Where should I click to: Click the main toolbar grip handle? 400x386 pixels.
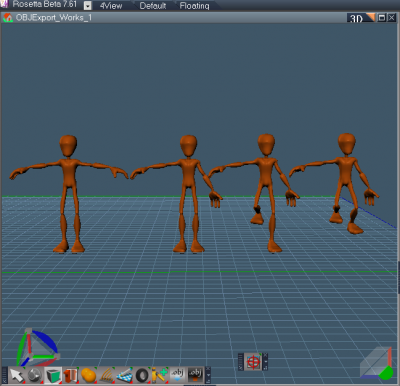click(4, 376)
